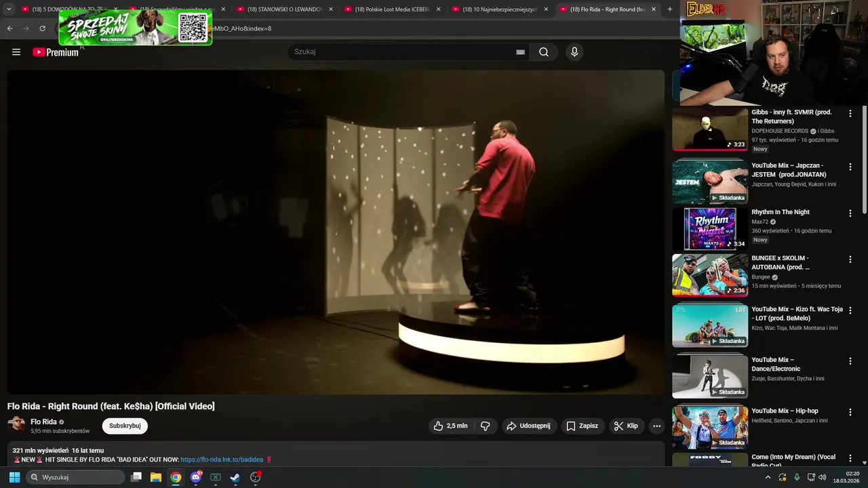Click the Wyszukaj taskbar search box
The width and height of the screenshot is (868, 488).
tap(76, 477)
